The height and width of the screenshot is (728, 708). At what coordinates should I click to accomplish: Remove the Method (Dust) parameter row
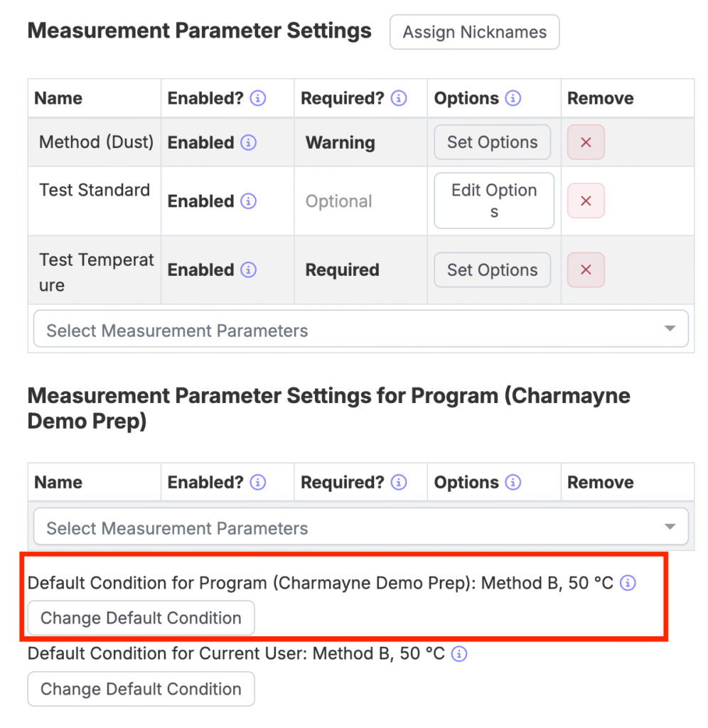click(586, 142)
